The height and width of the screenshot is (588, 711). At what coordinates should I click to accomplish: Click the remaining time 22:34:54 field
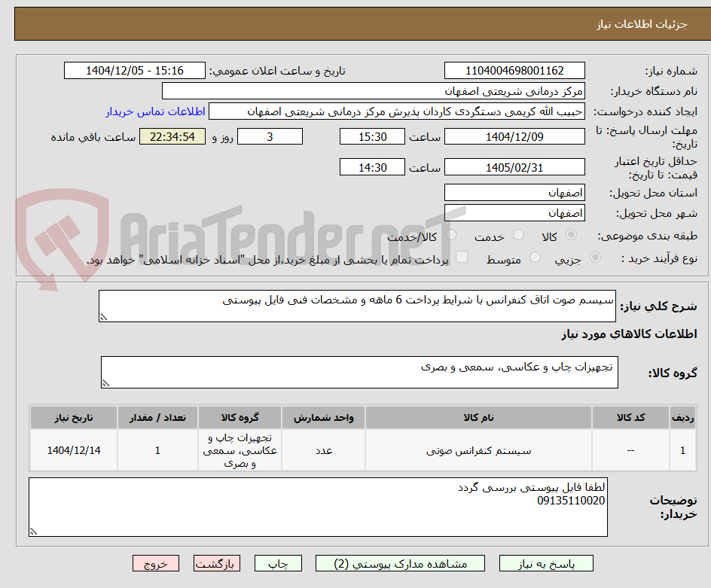(x=172, y=136)
